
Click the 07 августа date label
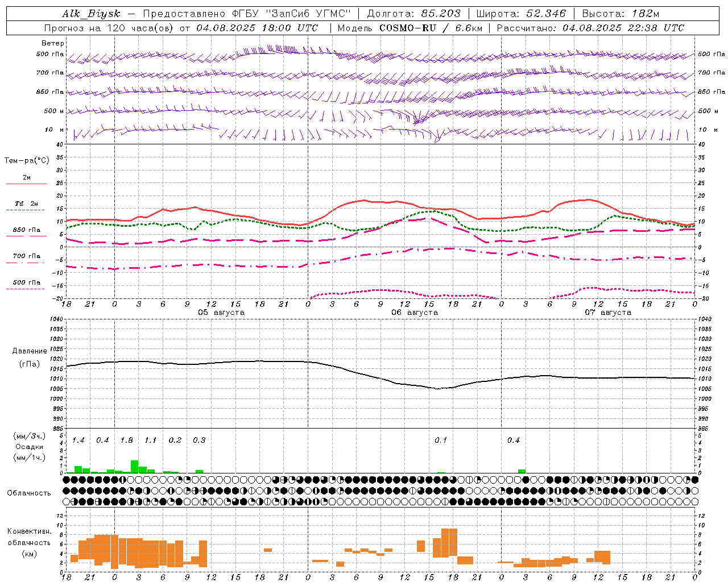[608, 313]
